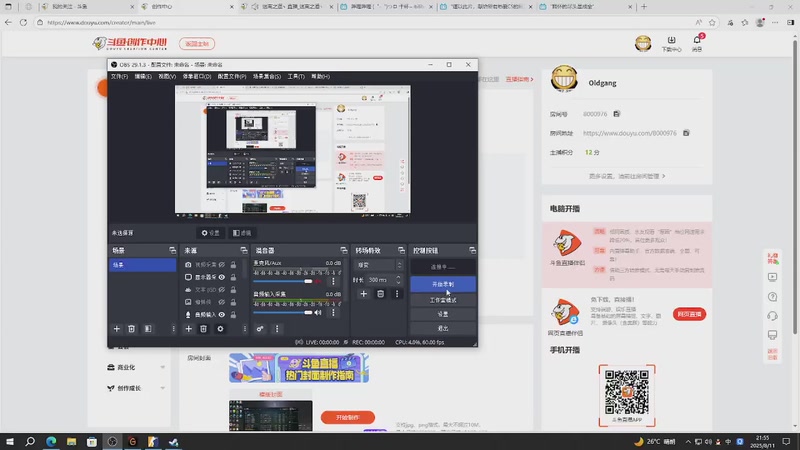Add a new source with the plus icon
This screenshot has width=800, height=450.
coord(188,329)
